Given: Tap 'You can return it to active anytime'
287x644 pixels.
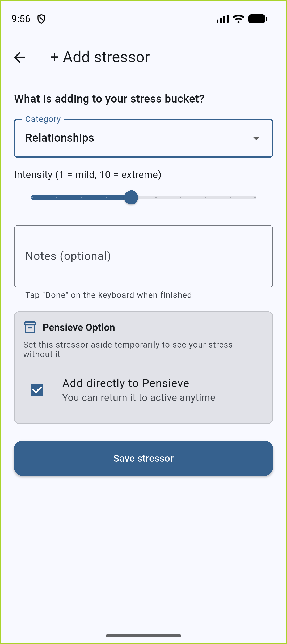Looking at the screenshot, I should (139, 398).
